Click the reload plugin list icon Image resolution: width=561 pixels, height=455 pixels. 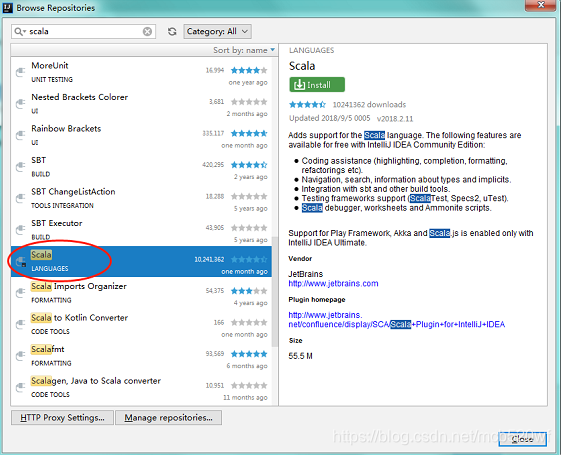172,31
